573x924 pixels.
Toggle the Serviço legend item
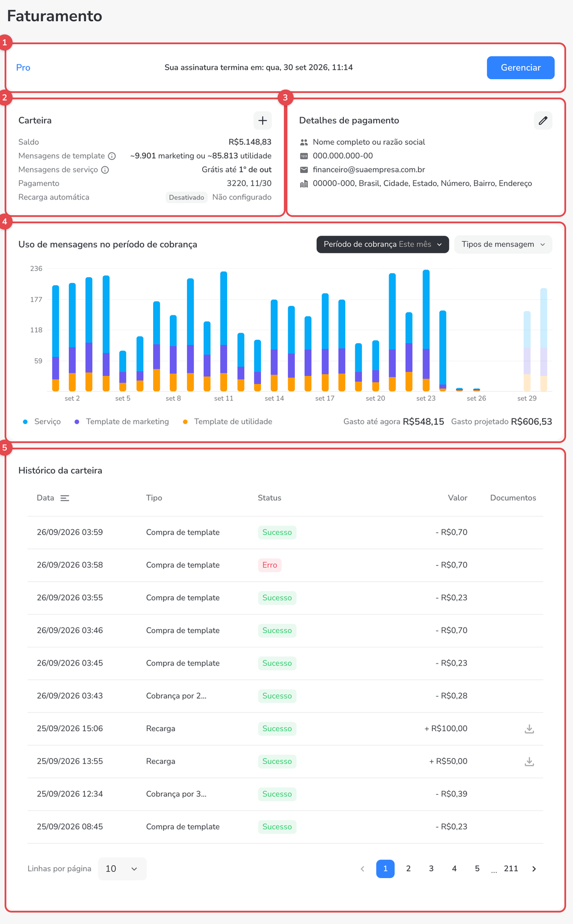(42, 422)
